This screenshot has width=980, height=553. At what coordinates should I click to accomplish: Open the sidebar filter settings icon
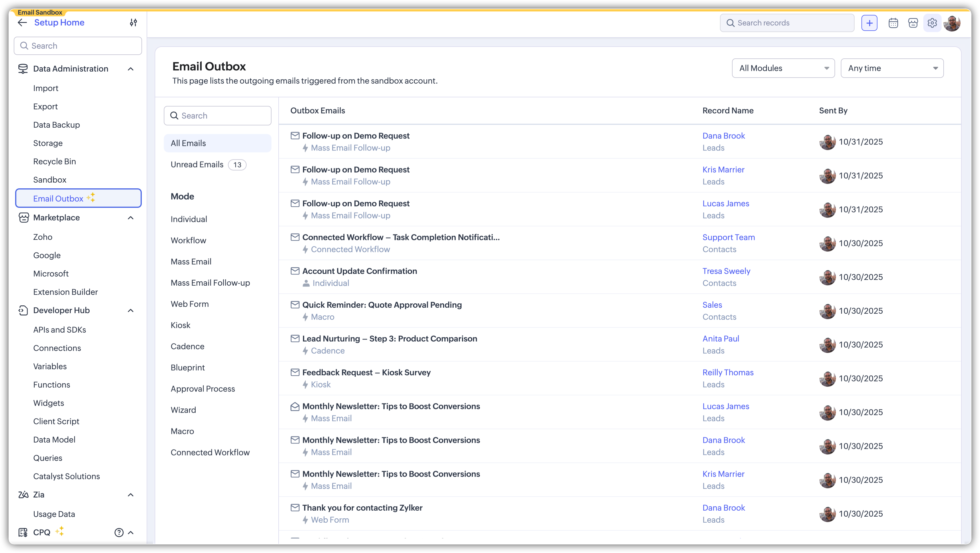click(133, 22)
